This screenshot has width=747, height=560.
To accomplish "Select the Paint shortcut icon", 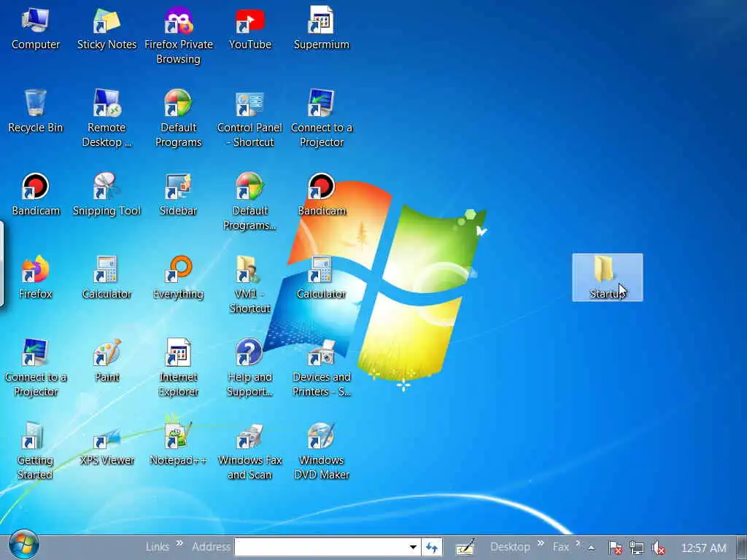I will click(x=107, y=360).
